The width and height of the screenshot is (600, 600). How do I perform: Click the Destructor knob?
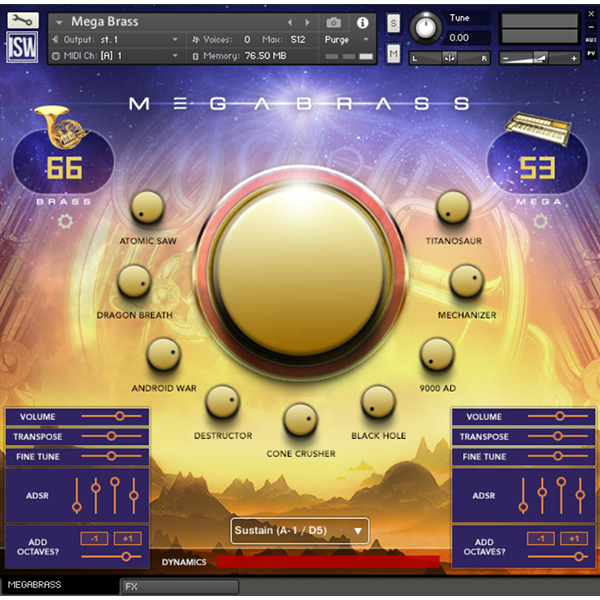click(x=223, y=402)
